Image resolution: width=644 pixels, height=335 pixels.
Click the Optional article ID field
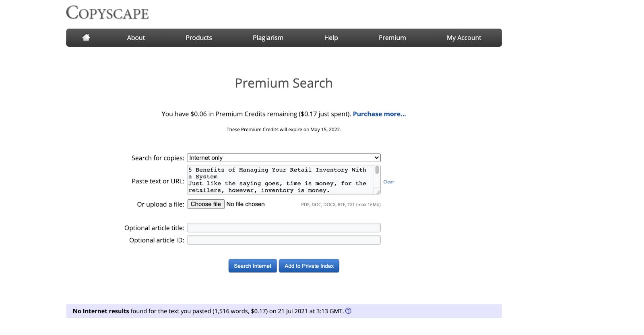284,240
